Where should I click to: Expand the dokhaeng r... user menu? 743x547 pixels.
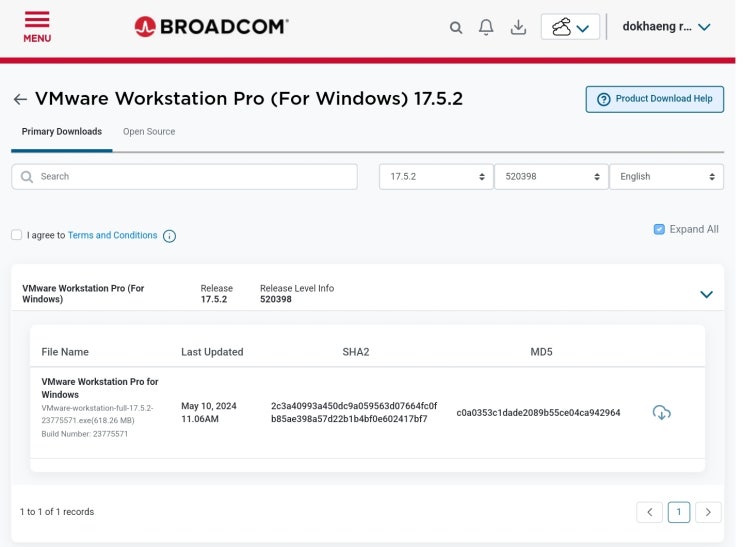[666, 27]
